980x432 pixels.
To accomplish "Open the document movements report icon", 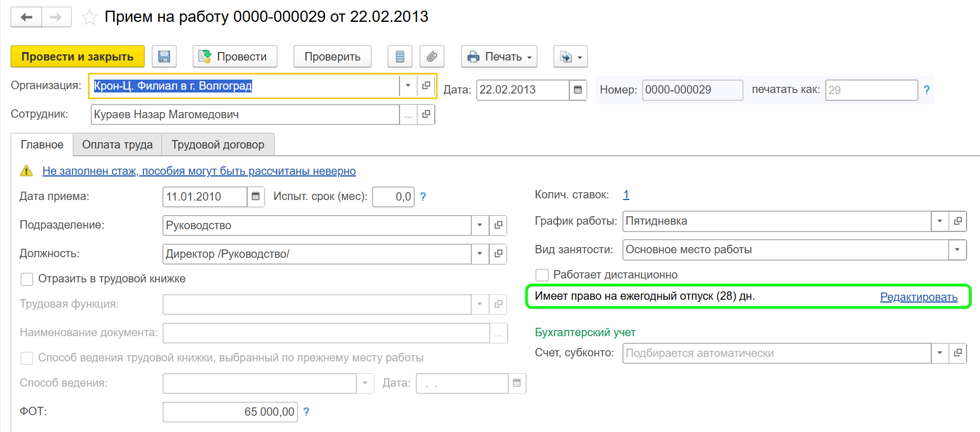I will pos(400,57).
